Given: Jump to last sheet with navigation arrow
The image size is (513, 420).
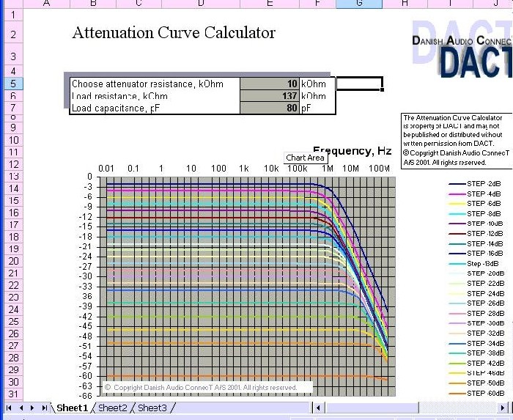Looking at the screenshot, I should (45, 408).
